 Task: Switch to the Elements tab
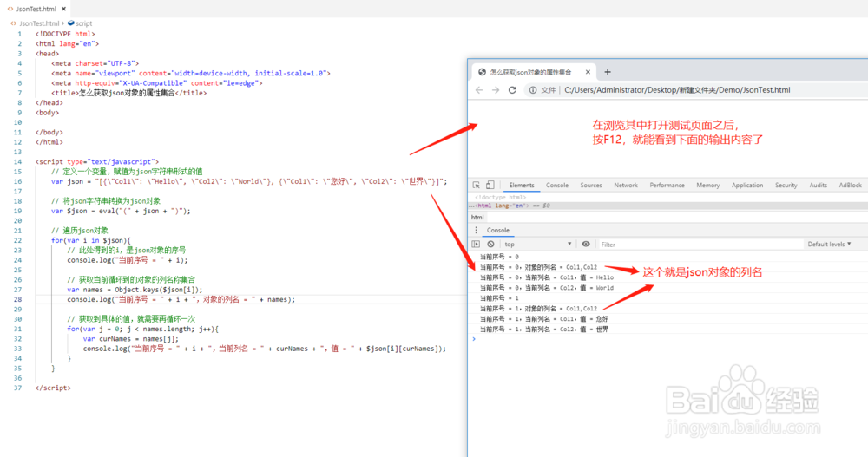[x=522, y=186]
